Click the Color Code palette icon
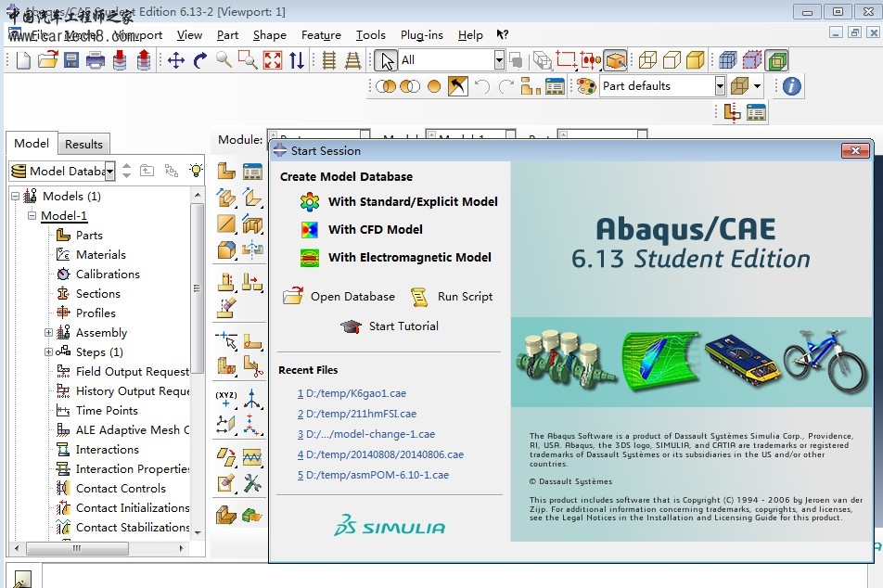The height and width of the screenshot is (588, 883). 586,86
